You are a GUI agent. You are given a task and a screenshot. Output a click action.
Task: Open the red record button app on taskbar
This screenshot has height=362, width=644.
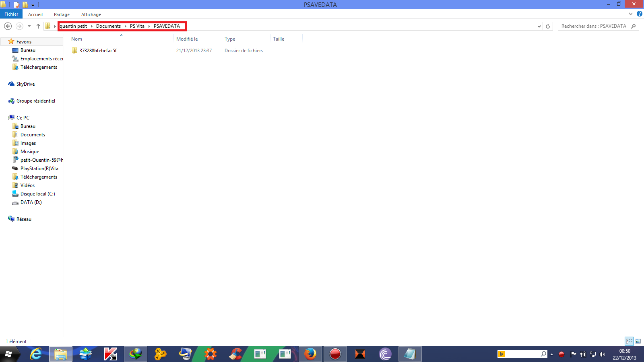tap(335, 354)
